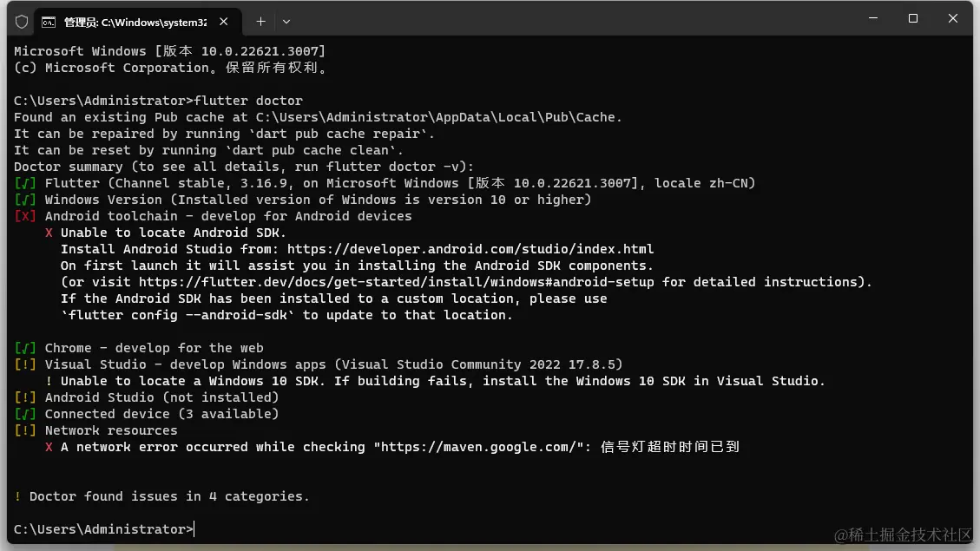Click the cmd icon on the terminal tab
Viewport: 980px width, 551px height.
tap(49, 22)
